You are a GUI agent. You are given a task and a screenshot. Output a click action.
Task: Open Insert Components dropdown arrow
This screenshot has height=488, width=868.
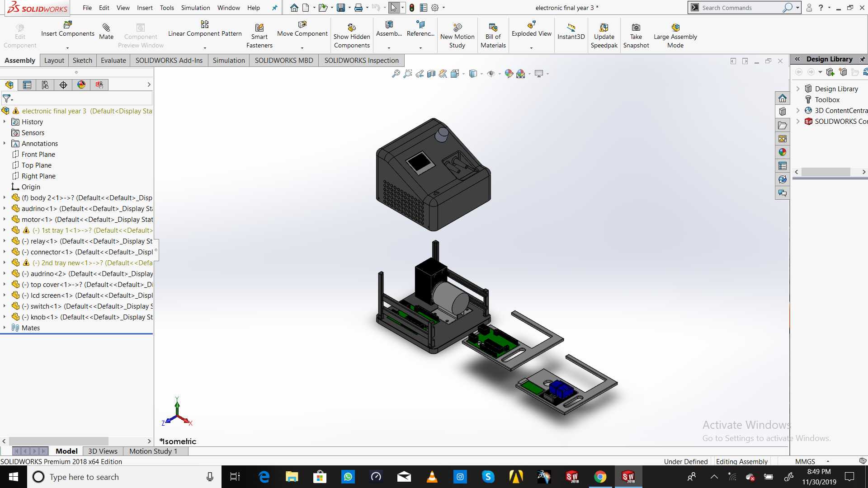click(67, 47)
